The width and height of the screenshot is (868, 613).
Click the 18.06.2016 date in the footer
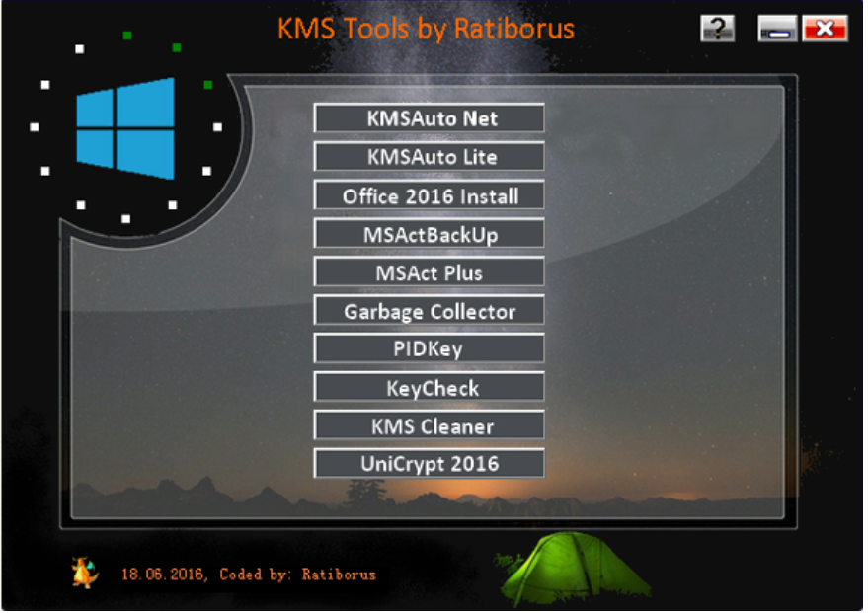(x=164, y=574)
